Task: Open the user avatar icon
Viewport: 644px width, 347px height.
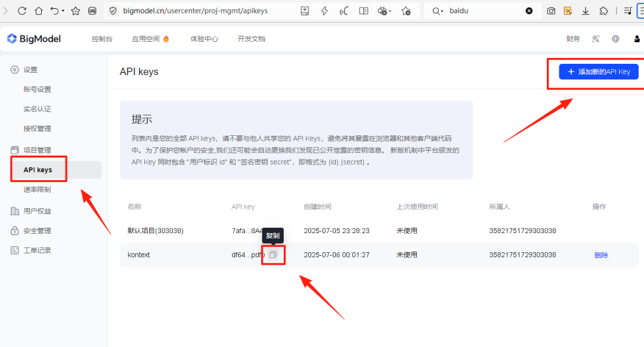Action: 636,38
